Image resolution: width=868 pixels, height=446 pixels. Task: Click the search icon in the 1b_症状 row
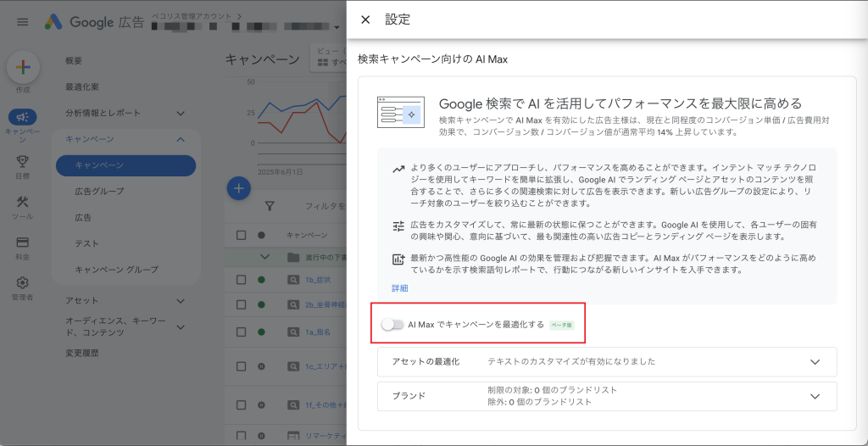[x=292, y=280]
